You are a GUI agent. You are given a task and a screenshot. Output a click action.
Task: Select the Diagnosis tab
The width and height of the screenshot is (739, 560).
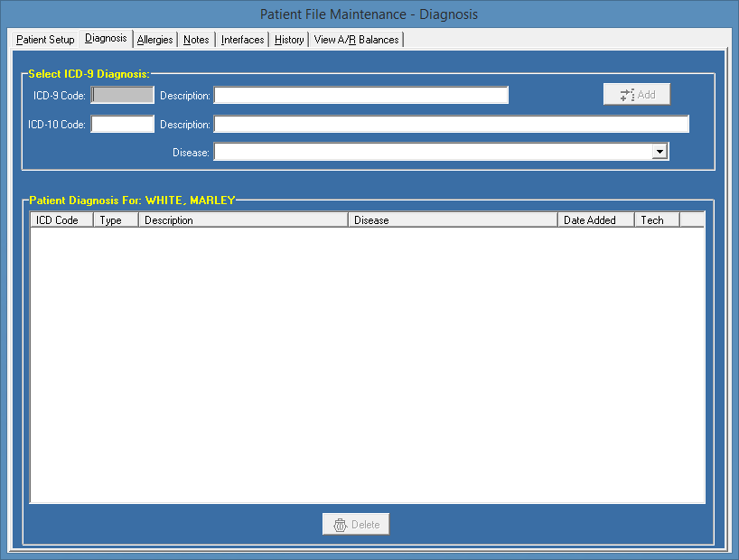[106, 39]
